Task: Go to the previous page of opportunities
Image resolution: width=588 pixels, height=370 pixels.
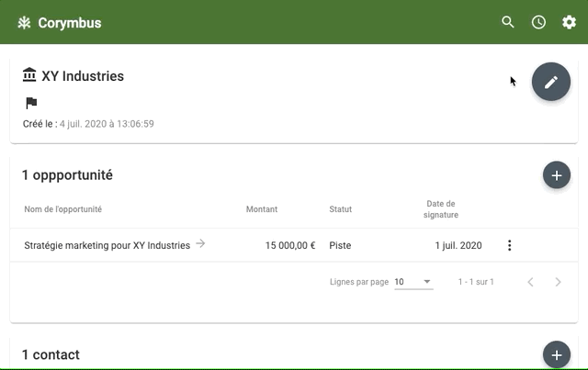Action: [x=530, y=282]
